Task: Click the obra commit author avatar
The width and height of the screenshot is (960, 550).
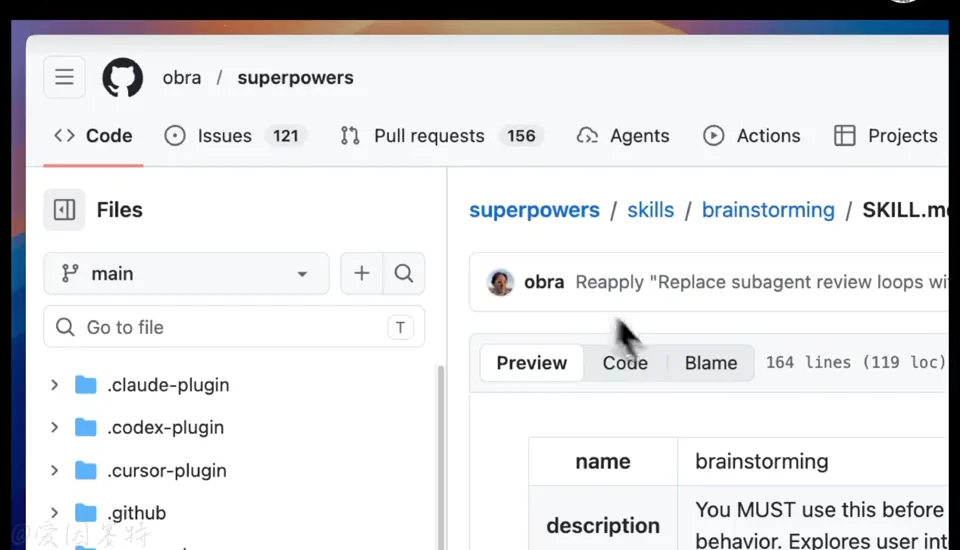Action: pyautogui.click(x=500, y=282)
